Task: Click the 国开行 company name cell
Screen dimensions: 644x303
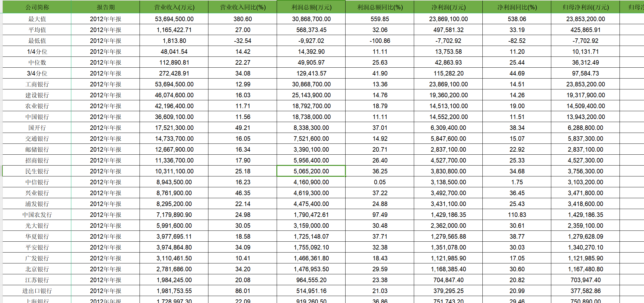Action: pos(37,127)
